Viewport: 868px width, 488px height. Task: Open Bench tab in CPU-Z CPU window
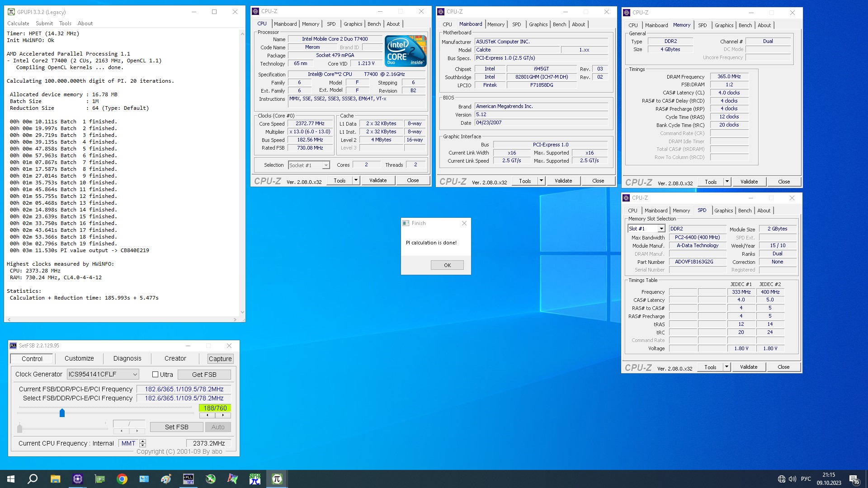coord(374,24)
